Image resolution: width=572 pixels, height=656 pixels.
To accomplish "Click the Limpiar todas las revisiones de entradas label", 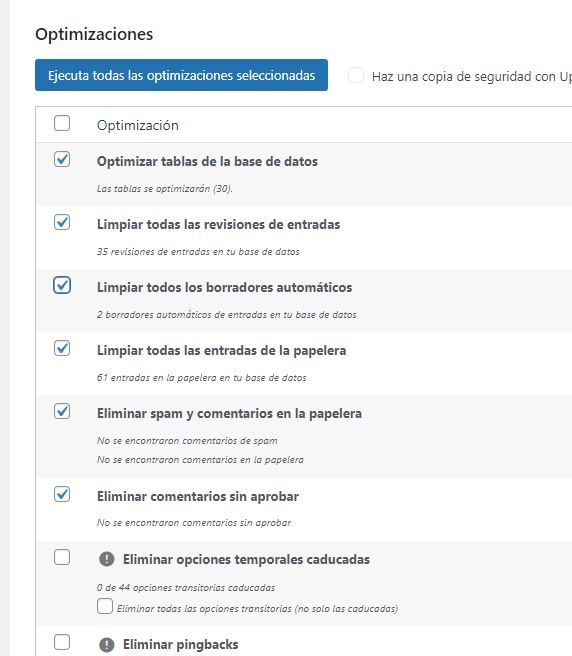I will [218, 224].
